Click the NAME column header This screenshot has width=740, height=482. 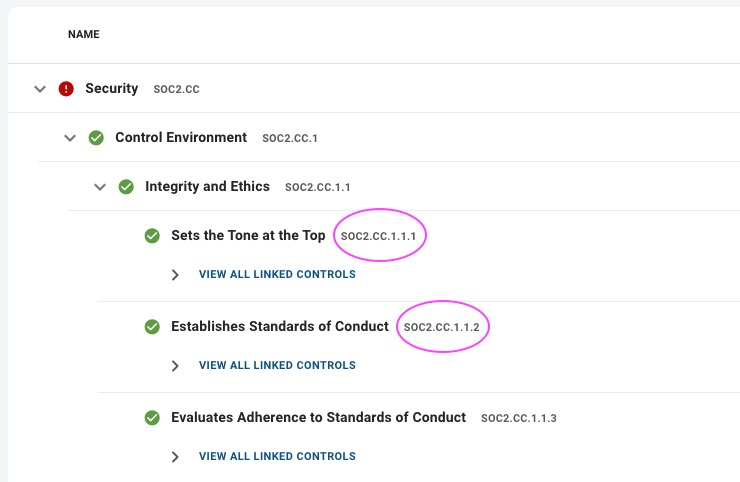click(x=84, y=34)
